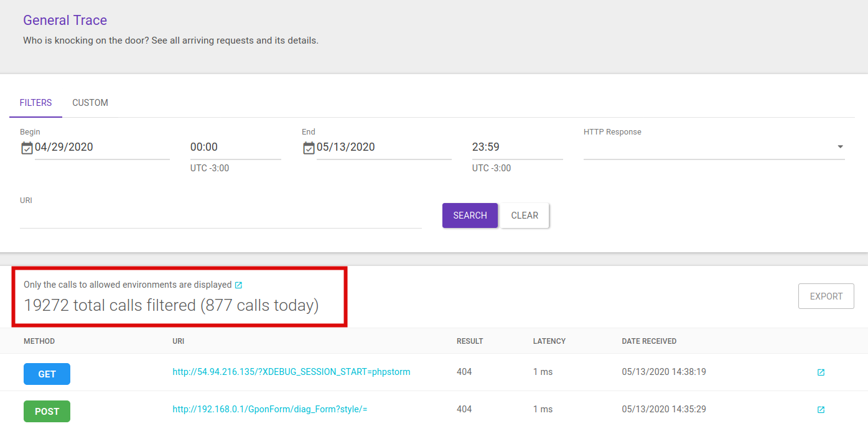Select the FILTERS tab
868x426 pixels.
pyautogui.click(x=35, y=103)
